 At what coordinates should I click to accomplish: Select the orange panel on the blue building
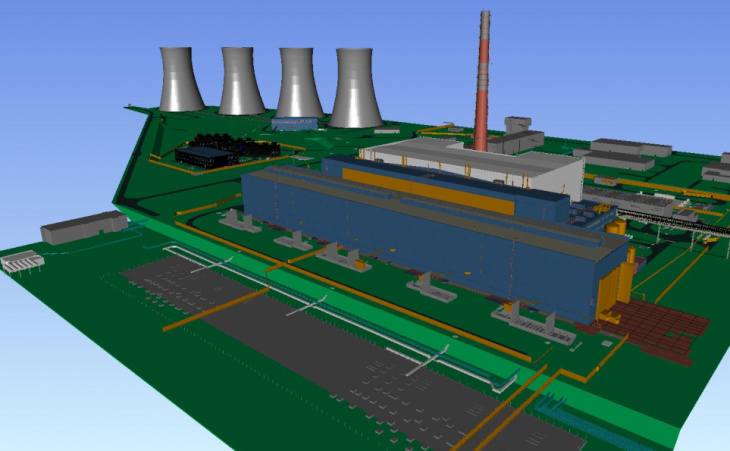tap(428, 191)
